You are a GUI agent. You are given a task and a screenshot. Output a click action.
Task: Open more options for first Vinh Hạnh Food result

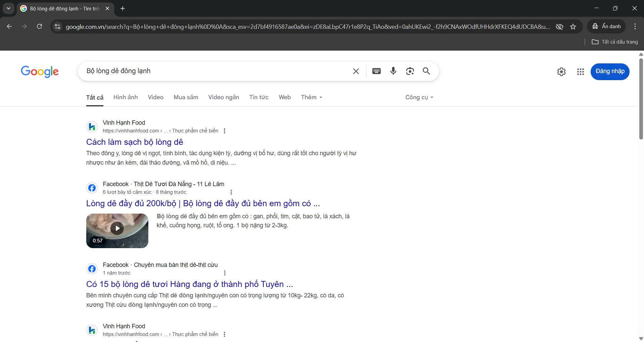coord(225,131)
